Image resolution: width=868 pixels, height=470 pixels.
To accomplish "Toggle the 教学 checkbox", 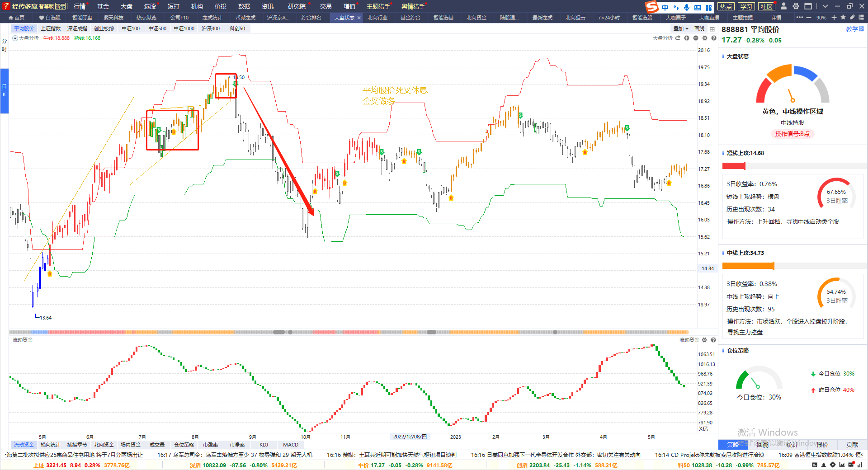I will (x=861, y=28).
